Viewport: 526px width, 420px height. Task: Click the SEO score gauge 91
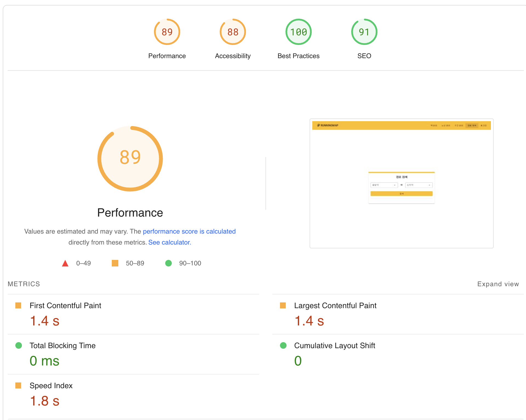click(364, 32)
